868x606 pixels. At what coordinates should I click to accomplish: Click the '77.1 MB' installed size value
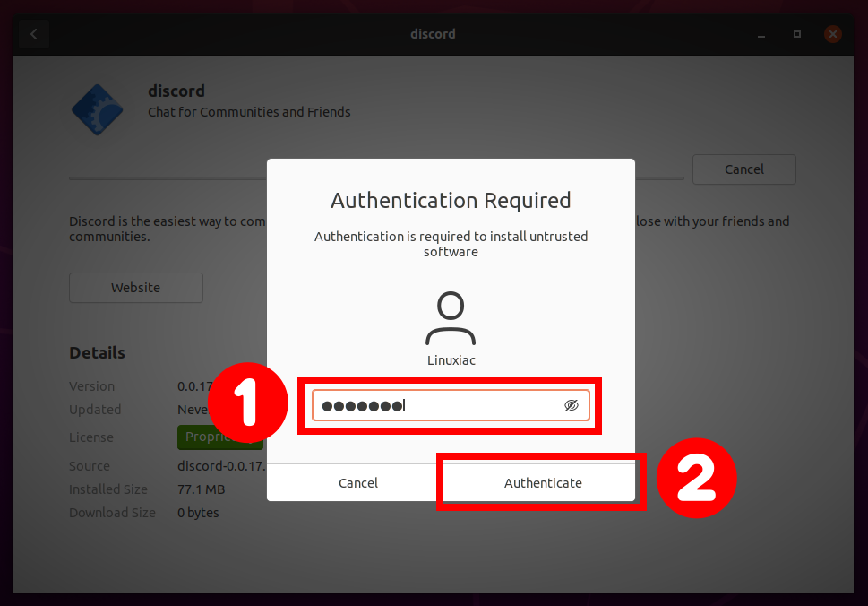point(201,489)
